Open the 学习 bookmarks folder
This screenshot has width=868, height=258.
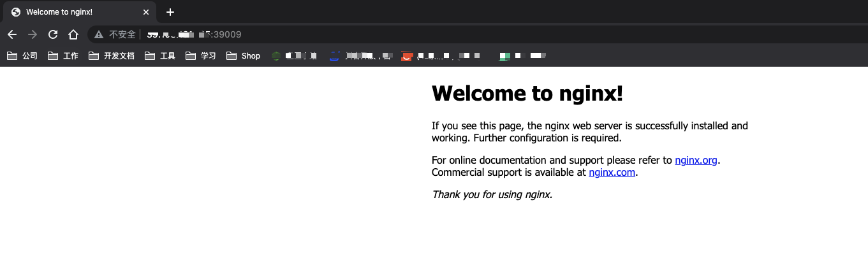click(201, 56)
